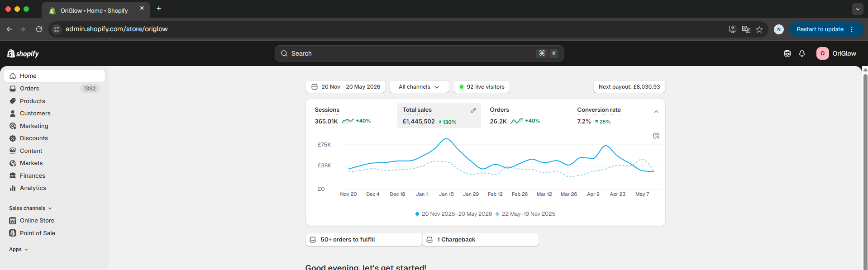Open Markets in sidebar
868x270 pixels.
coord(54,163)
